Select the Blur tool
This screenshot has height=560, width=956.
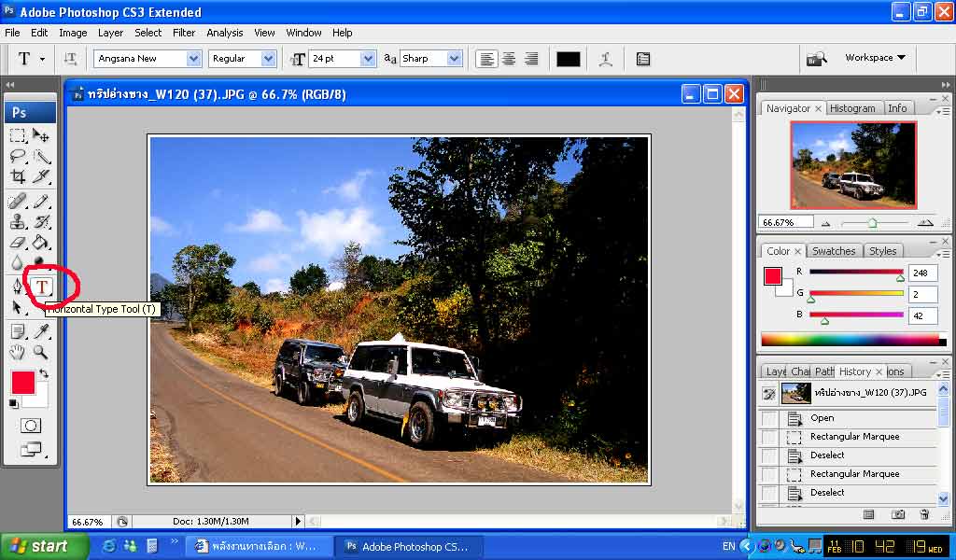pyautogui.click(x=18, y=262)
